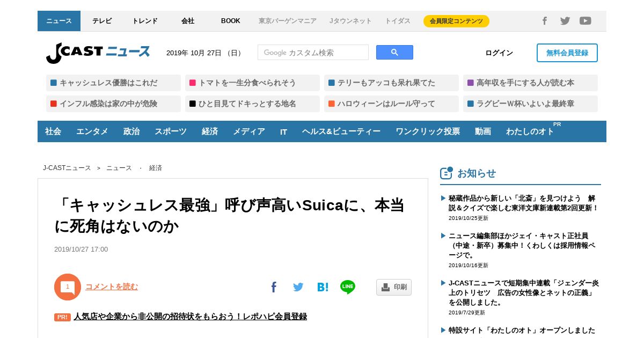Open 東京バーゲンマニア link
Viewport: 644px width, 338px height.
click(288, 21)
